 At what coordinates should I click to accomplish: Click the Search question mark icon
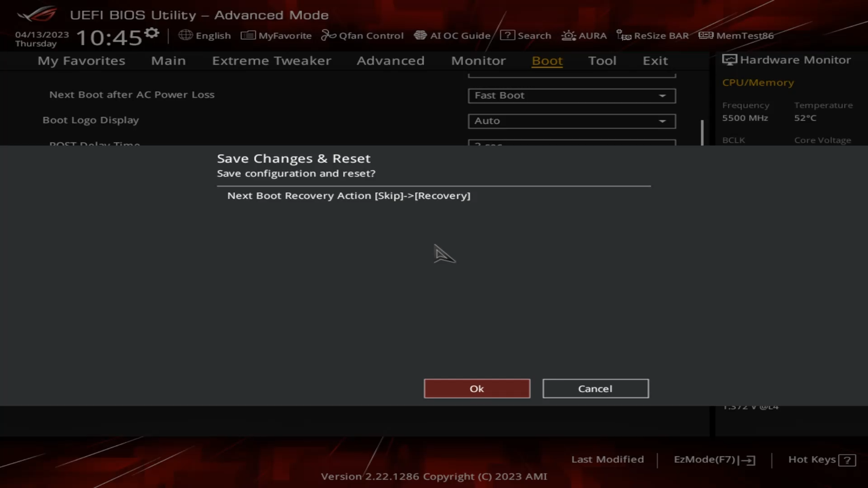click(x=508, y=36)
